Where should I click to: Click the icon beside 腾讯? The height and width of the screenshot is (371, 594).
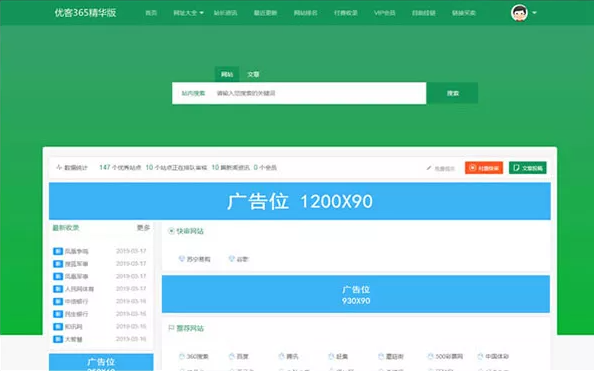[x=281, y=356]
